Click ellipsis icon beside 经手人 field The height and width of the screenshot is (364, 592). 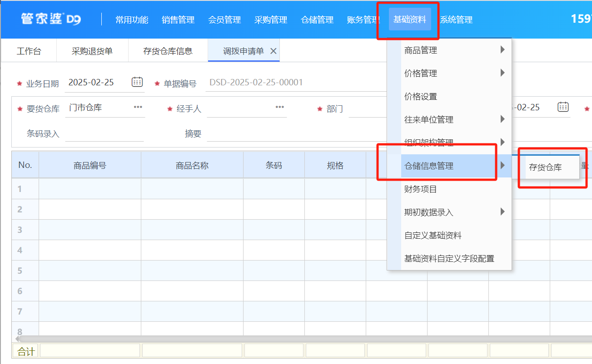pyautogui.click(x=279, y=108)
